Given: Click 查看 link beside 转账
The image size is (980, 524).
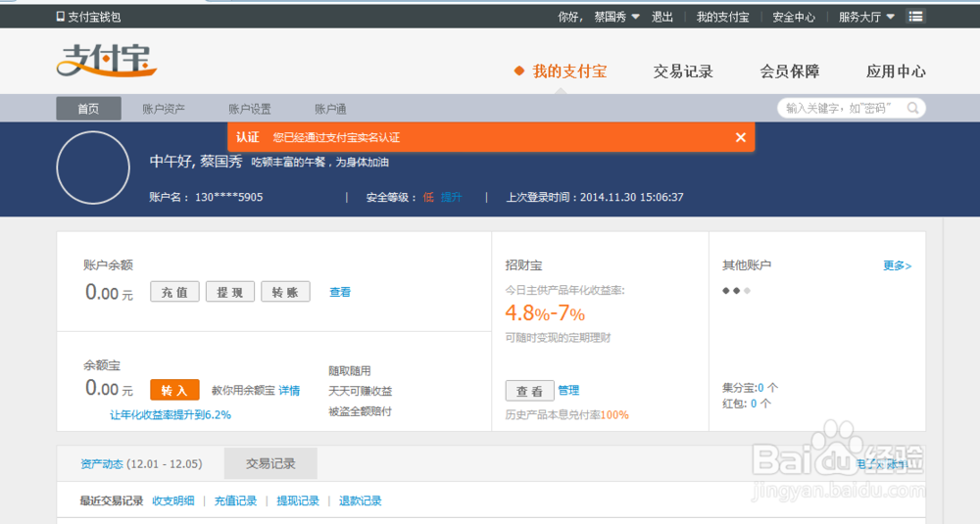Looking at the screenshot, I should point(340,292).
